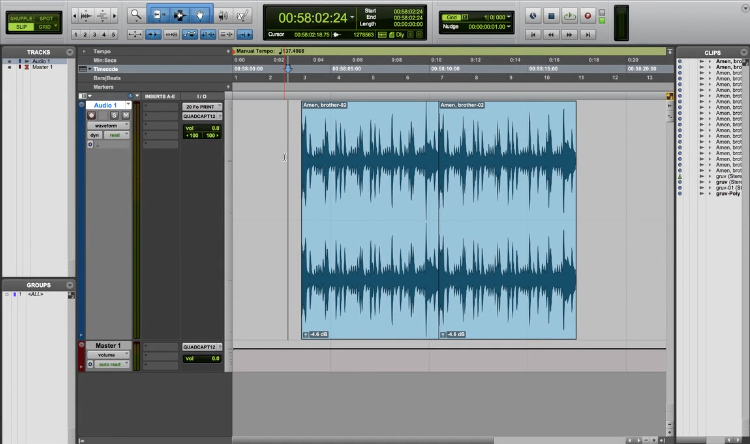Viewport: 750px width, 444px height.
Task: Recall zoom preset 1
Action: [76, 34]
